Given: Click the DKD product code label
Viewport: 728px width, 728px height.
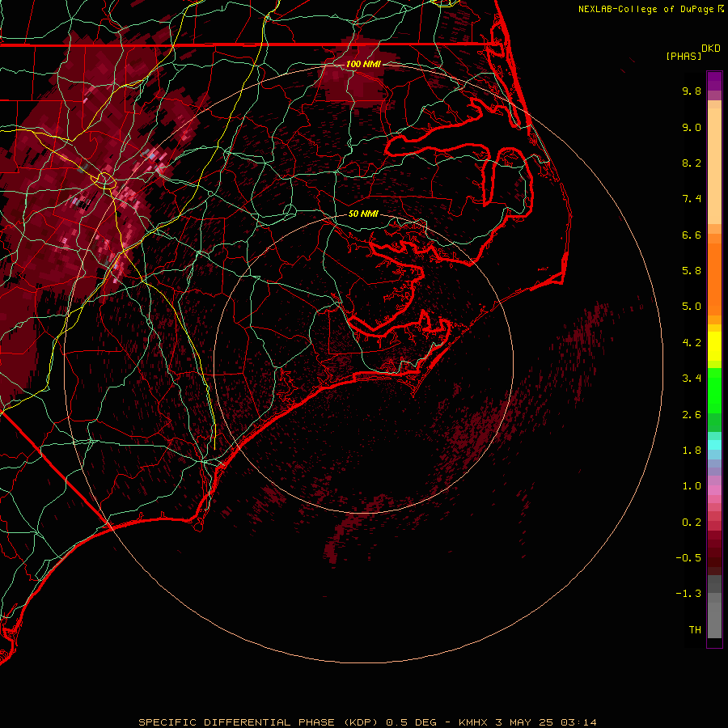Looking at the screenshot, I should click(x=711, y=49).
